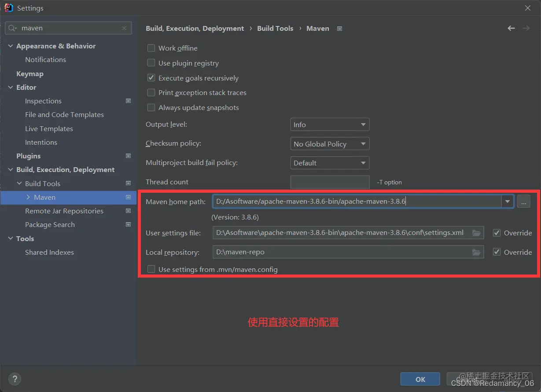Screen dimensions: 541x392
Task: Enable Work offline checkbox
Action: (x=151, y=48)
